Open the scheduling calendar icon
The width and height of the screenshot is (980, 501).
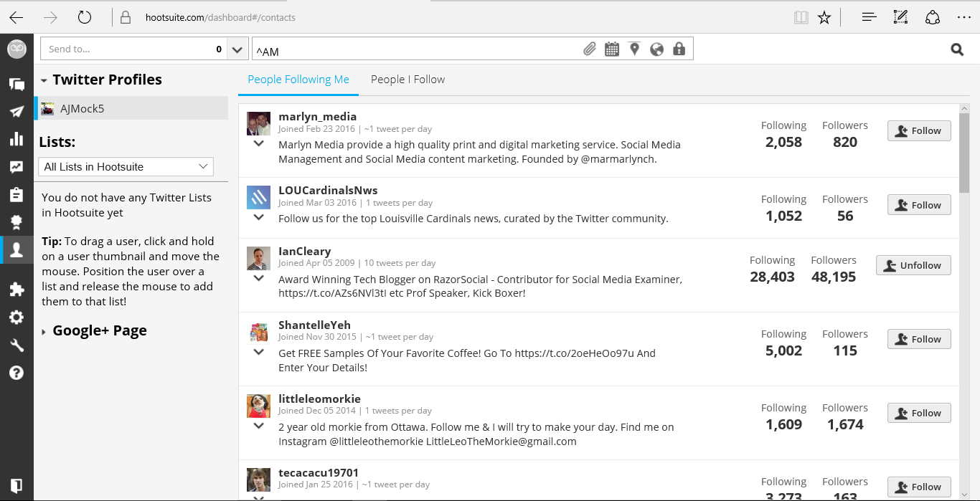[612, 49]
